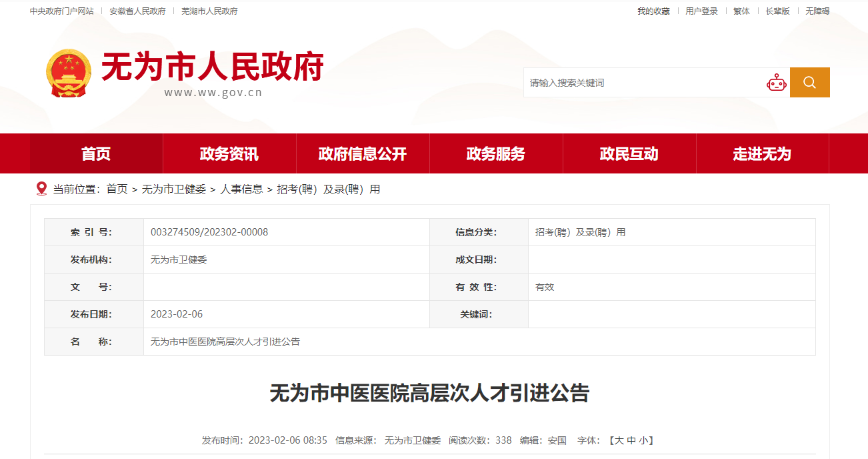
Task: Switch to traditional Chinese with 繁体
Action: 741,11
